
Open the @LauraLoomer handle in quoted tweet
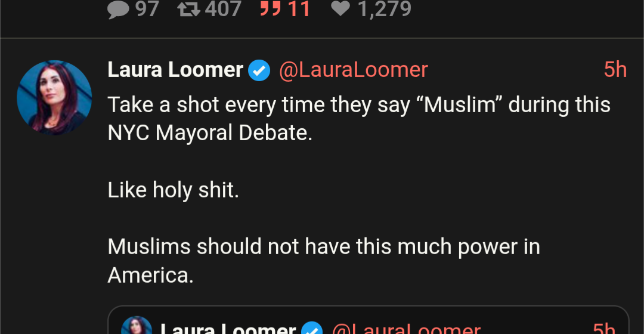click(x=406, y=328)
